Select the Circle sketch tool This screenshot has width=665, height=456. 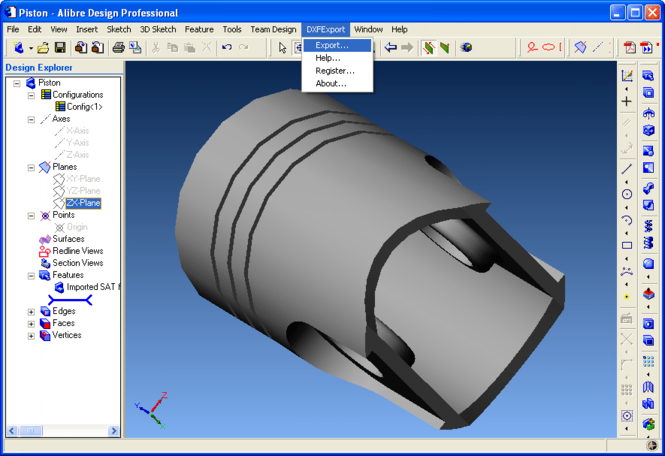point(627,194)
